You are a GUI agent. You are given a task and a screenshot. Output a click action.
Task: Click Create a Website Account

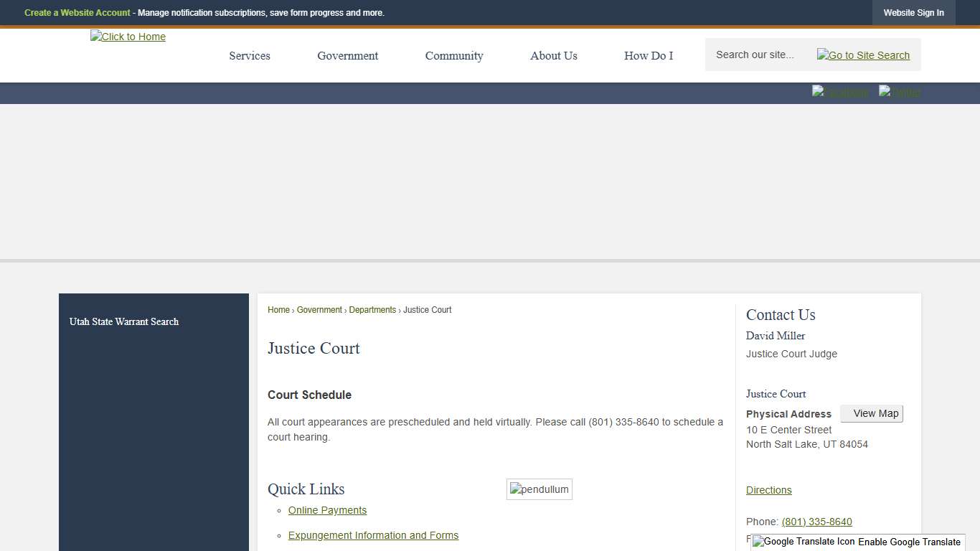click(77, 12)
